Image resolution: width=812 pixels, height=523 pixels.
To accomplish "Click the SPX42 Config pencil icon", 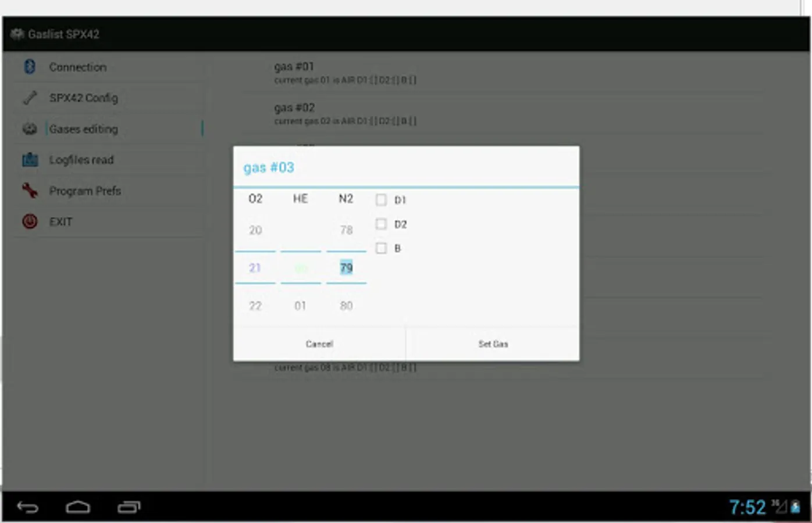I will [29, 98].
